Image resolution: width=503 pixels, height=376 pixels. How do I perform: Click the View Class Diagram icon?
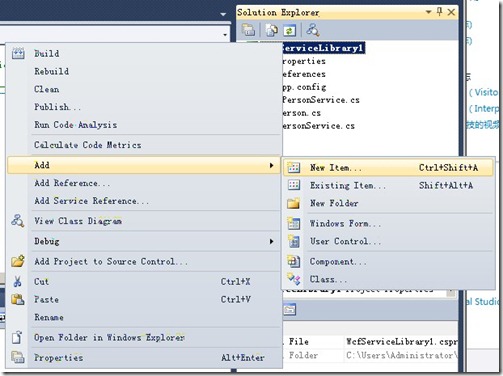[17, 221]
